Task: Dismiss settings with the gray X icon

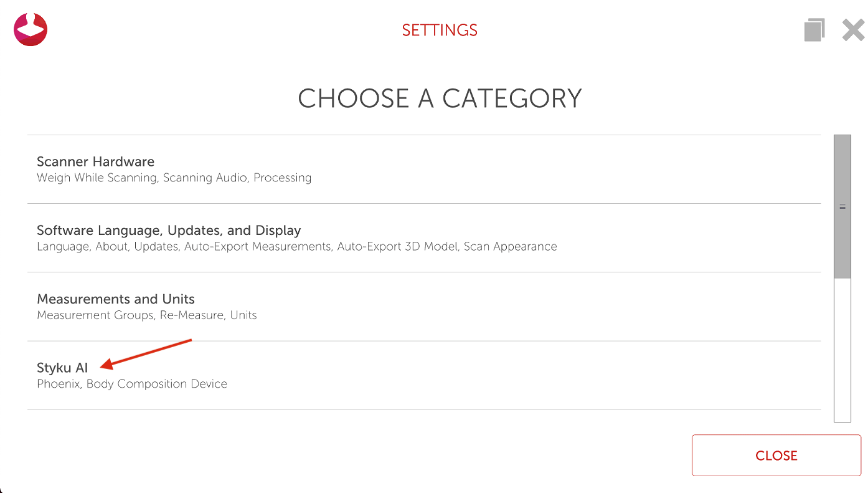Action: pos(853,30)
